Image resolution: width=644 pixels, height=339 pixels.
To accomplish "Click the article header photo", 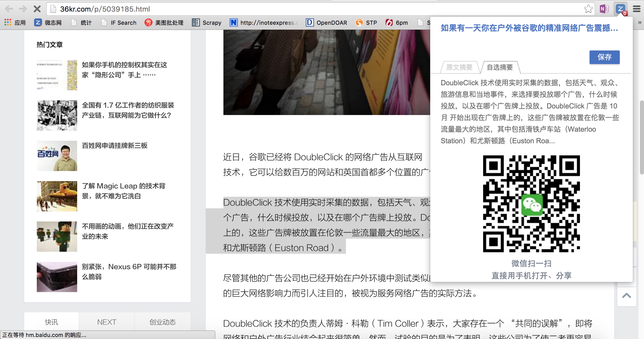I will coord(327,73).
